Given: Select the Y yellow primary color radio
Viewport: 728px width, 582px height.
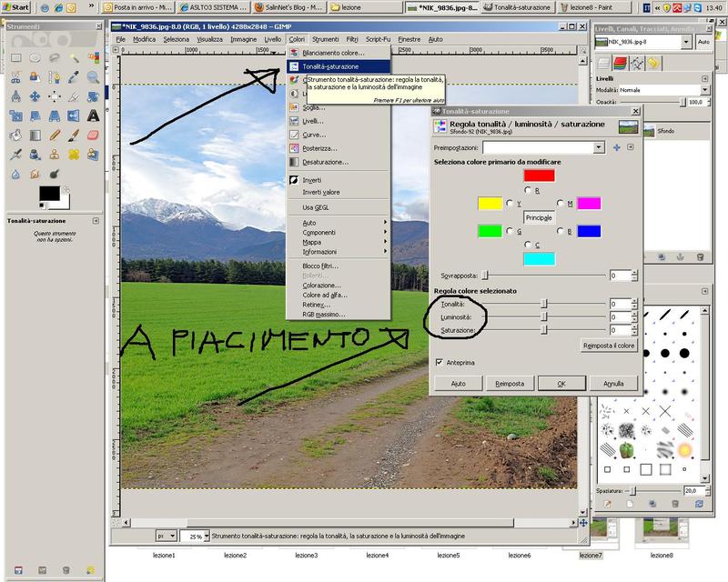Looking at the screenshot, I should tap(510, 204).
